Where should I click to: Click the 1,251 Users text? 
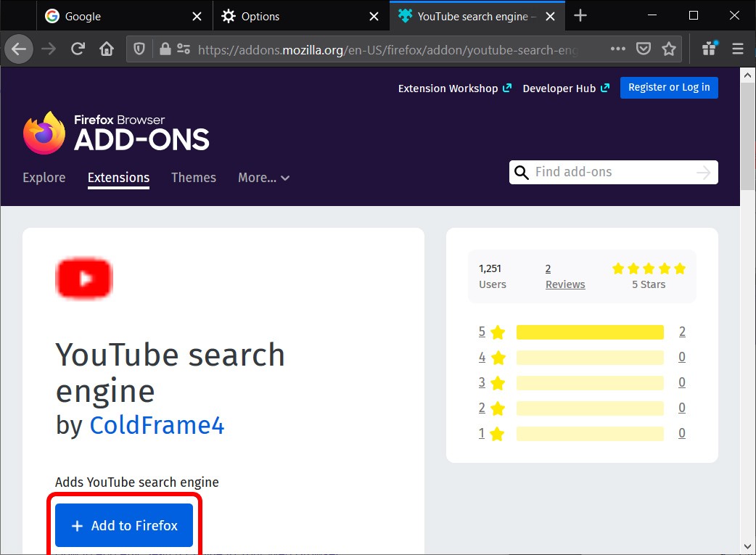coord(492,276)
